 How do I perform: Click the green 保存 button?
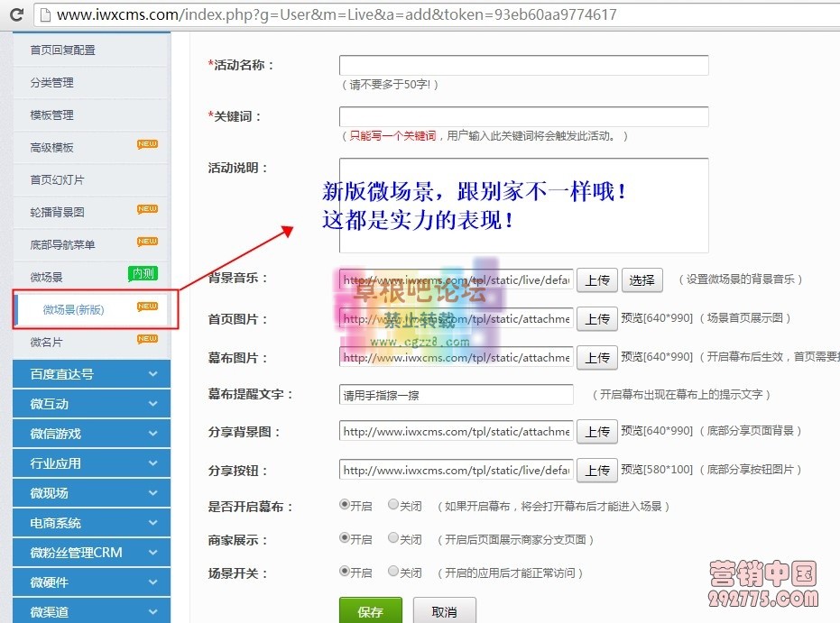(371, 610)
